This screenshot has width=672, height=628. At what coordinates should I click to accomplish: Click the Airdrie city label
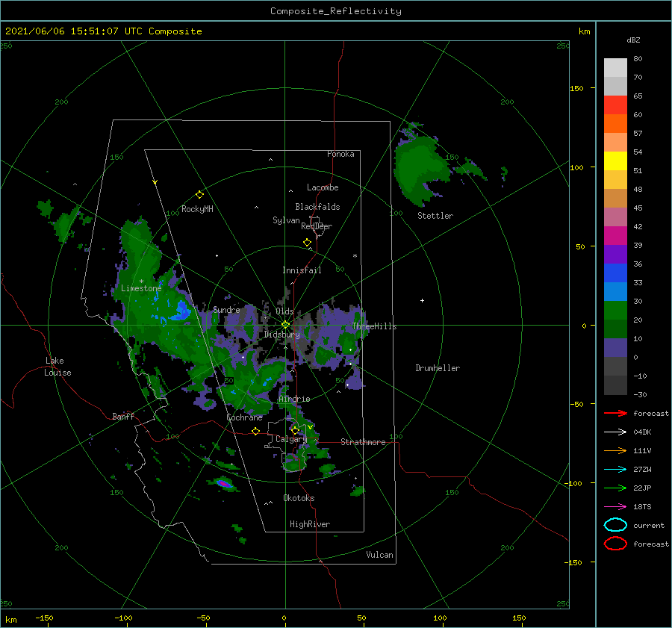(x=294, y=399)
